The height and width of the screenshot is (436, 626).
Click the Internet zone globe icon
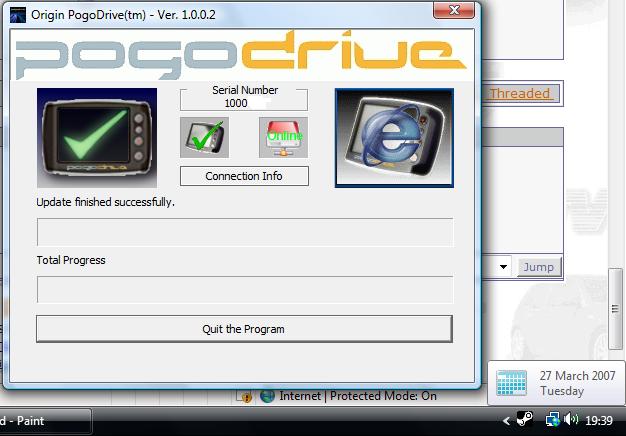[x=267, y=396]
